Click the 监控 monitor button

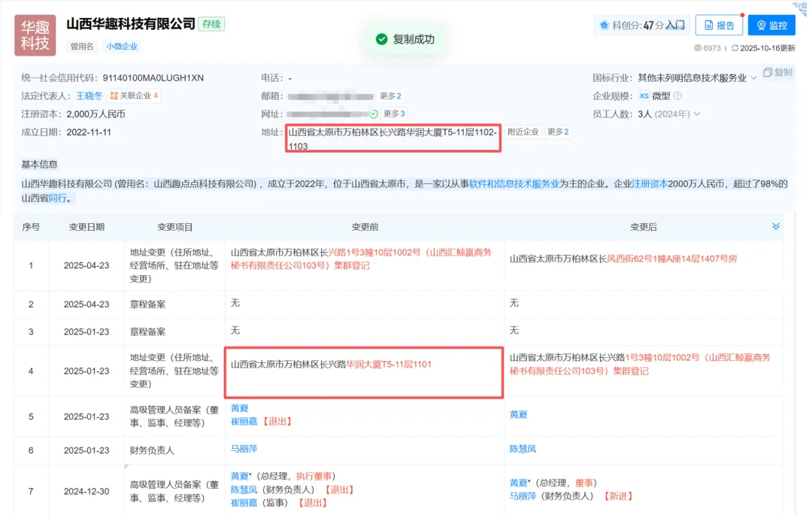pos(771,25)
